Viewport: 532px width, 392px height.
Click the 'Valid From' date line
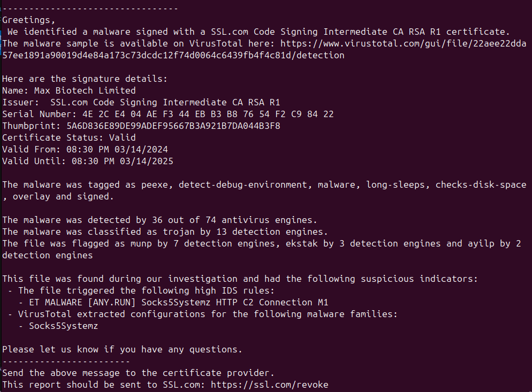pos(88,149)
